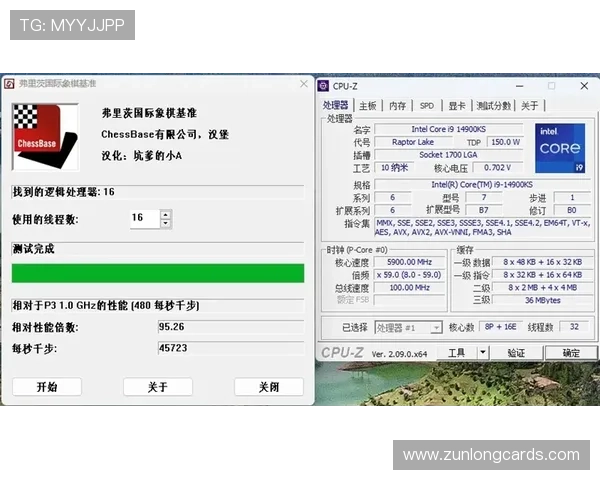
Task: Click the TDP value 150.0 W
Action: (x=505, y=142)
